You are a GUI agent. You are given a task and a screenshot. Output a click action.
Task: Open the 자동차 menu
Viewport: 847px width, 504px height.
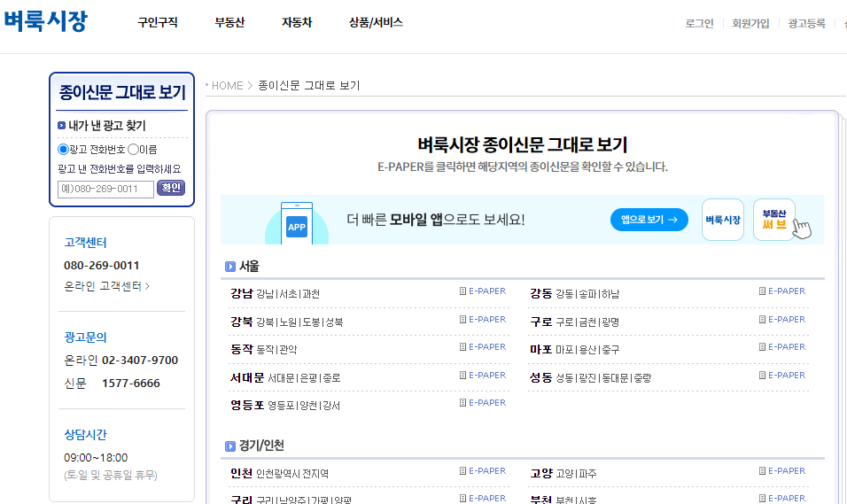(x=297, y=23)
